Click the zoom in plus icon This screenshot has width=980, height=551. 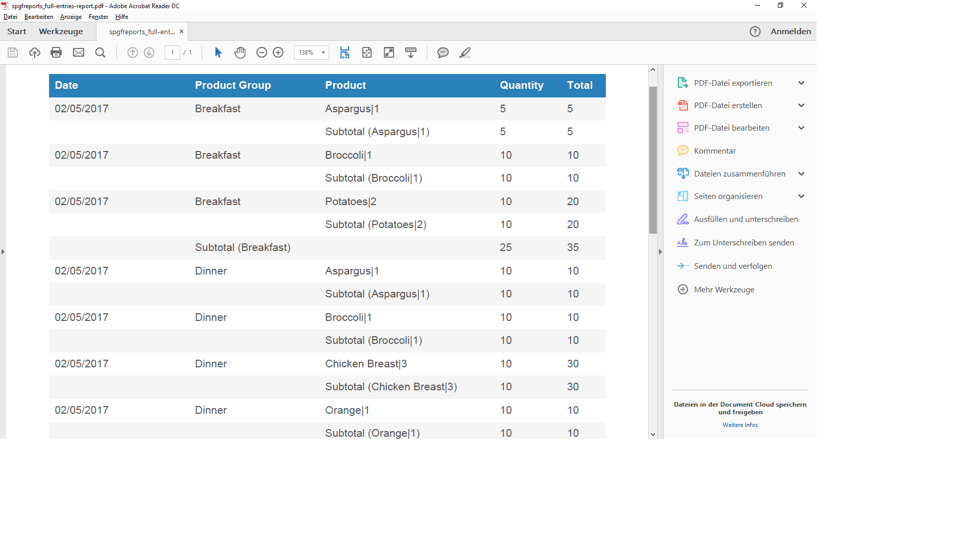pyautogui.click(x=278, y=53)
